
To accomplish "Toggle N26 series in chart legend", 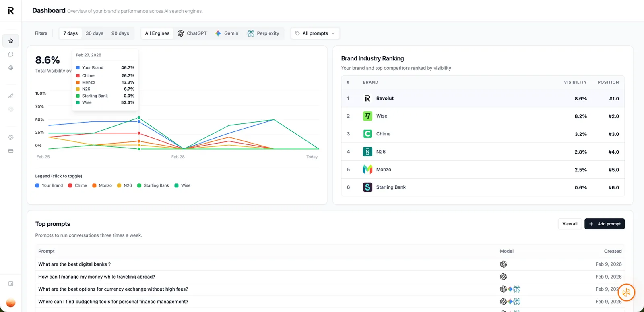I will [x=124, y=185].
